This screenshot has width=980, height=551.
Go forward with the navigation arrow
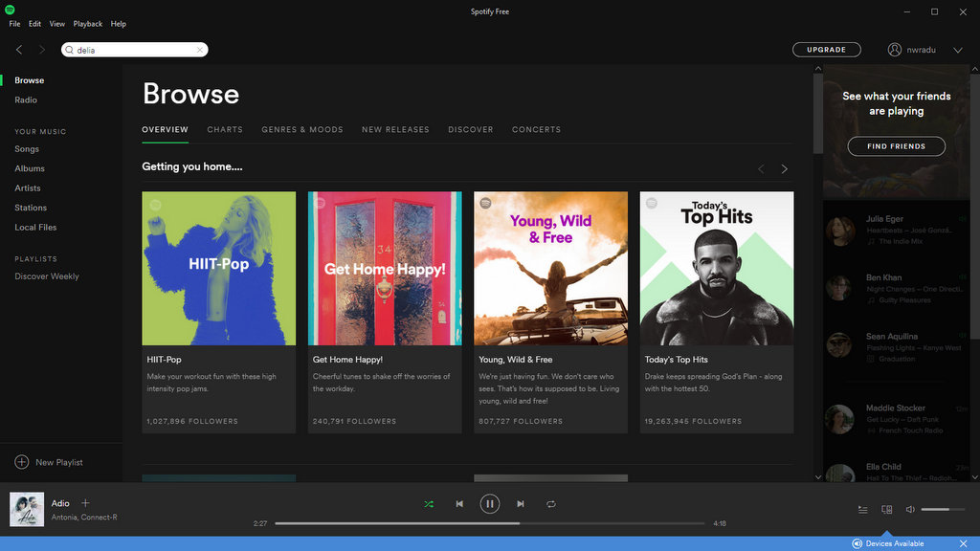[42, 50]
